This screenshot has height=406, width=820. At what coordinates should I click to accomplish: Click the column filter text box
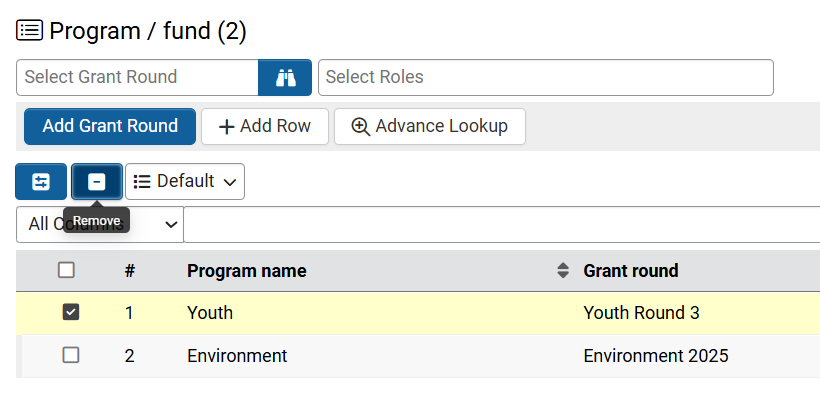(x=500, y=224)
